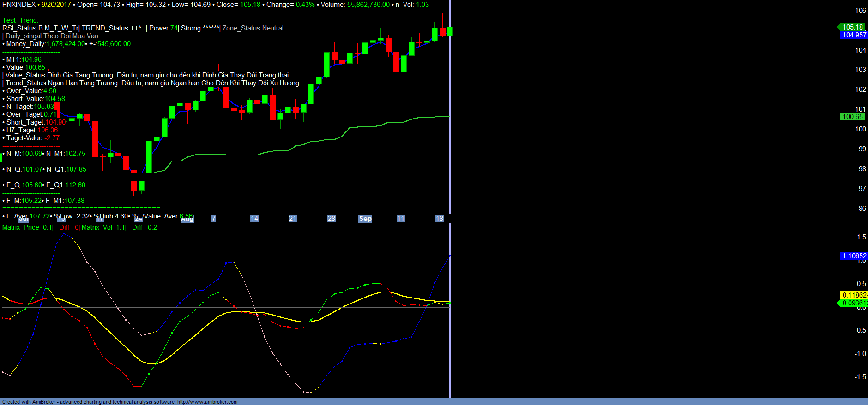Click the blue 1.10852 indicator value tag
The image size is (868, 405).
pyautogui.click(x=854, y=256)
